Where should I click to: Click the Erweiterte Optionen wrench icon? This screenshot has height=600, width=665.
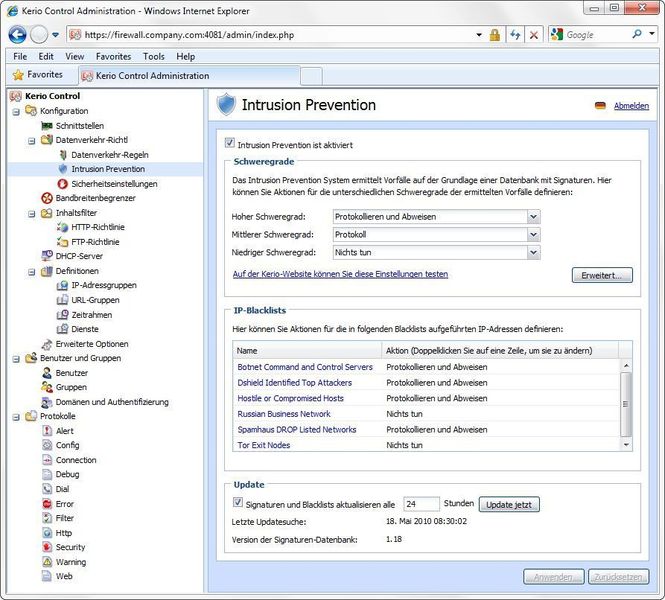(47, 344)
